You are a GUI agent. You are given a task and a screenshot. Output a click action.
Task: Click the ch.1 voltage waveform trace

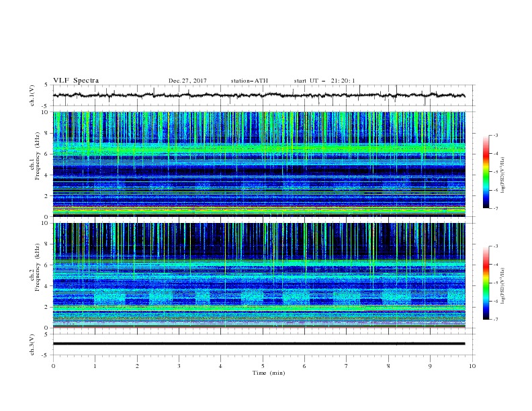tap(259, 95)
